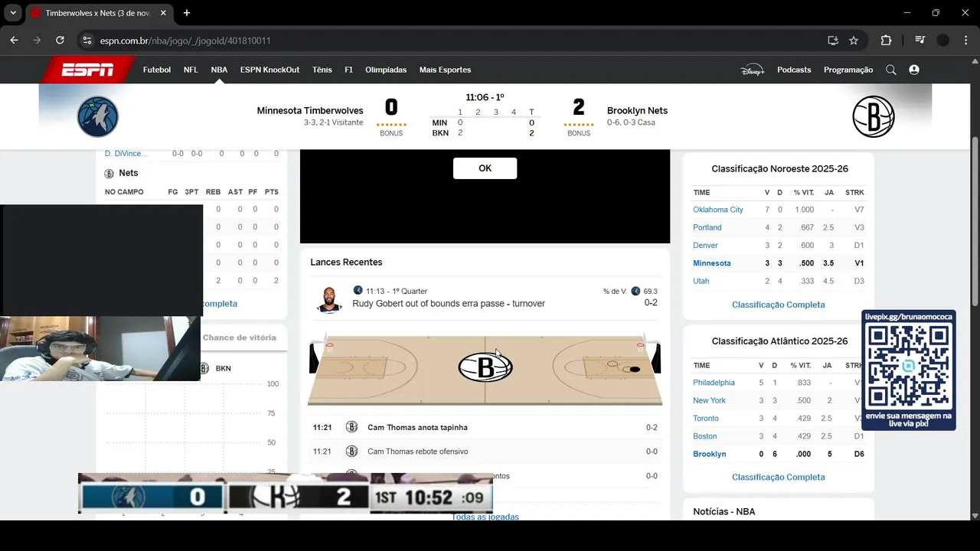The image size is (980, 551).
Task: Click the Nets logo in box score header
Action: [x=109, y=174]
